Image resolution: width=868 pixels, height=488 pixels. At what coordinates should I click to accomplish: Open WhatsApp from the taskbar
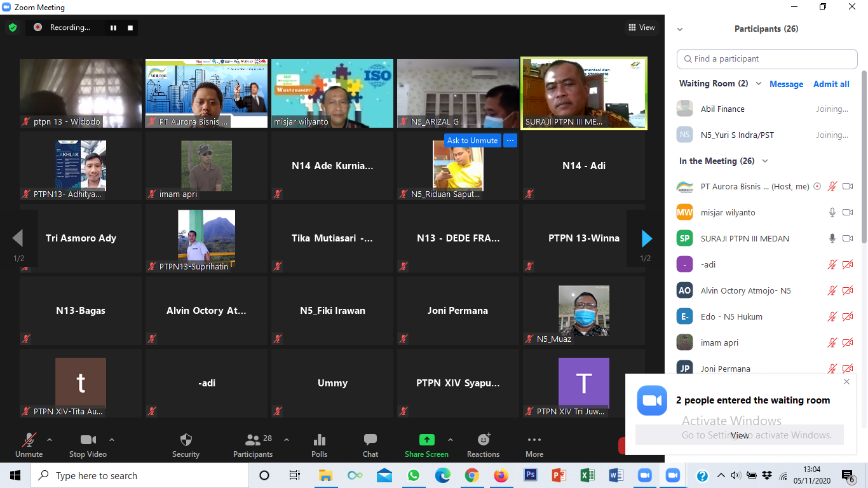point(414,475)
